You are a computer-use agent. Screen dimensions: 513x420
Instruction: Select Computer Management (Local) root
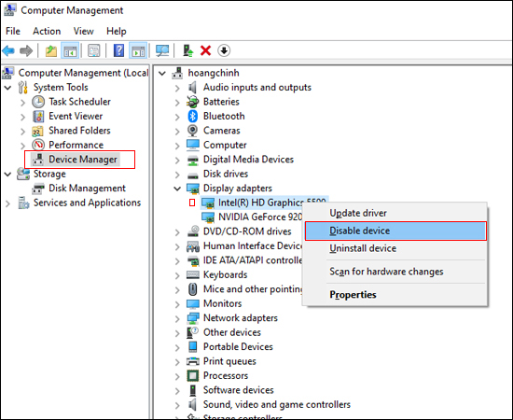pos(83,73)
